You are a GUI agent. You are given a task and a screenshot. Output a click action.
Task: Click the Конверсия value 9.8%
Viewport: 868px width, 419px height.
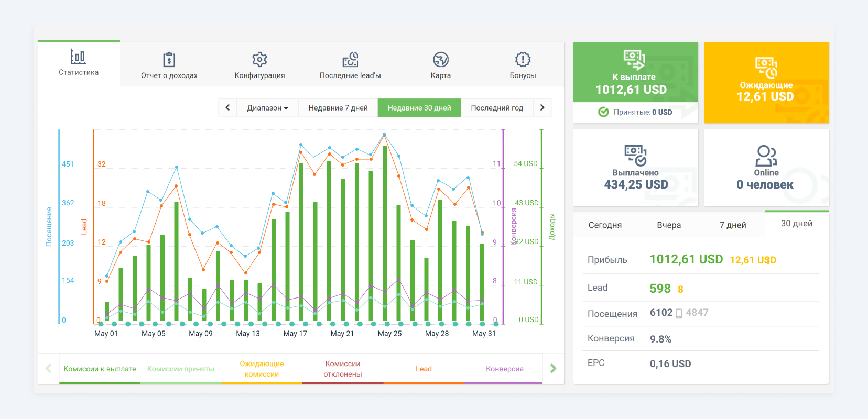[660, 339]
